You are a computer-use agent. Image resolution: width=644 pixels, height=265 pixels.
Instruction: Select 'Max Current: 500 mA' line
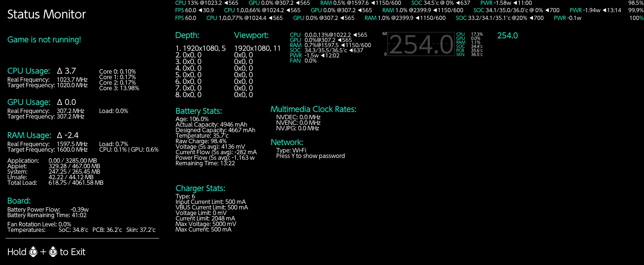click(x=204, y=229)
